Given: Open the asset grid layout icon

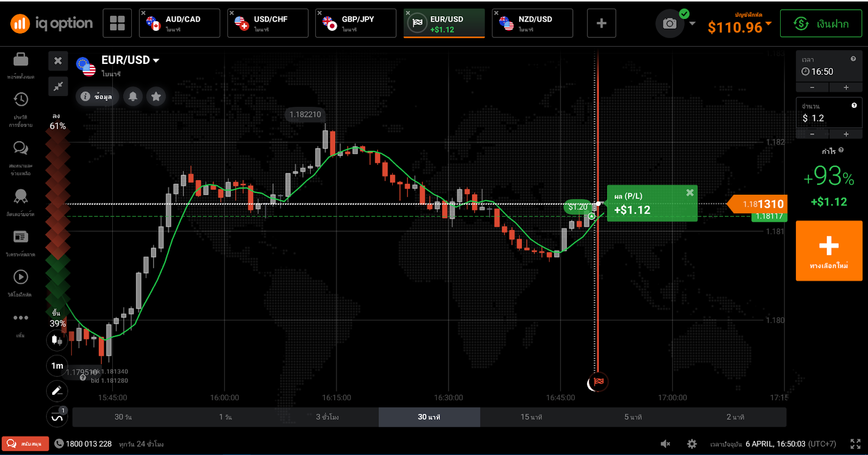Looking at the screenshot, I should pyautogui.click(x=117, y=23).
